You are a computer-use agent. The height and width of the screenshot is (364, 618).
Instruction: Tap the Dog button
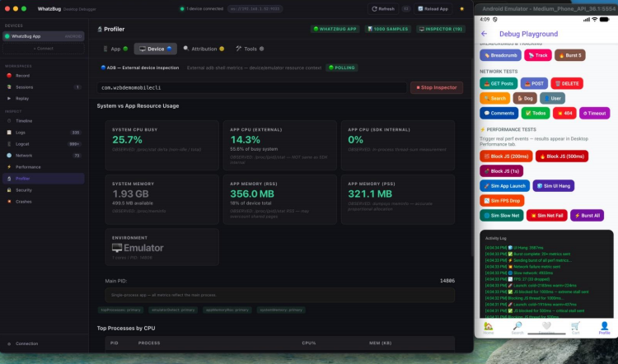coord(525,98)
